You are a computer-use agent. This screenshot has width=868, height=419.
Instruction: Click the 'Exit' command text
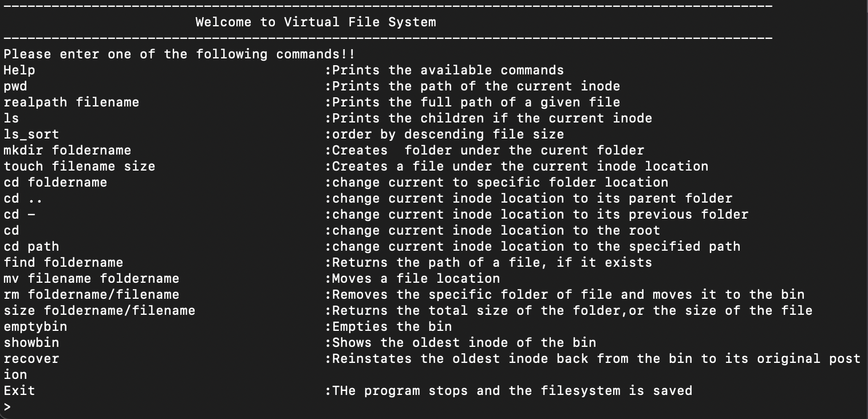pyautogui.click(x=19, y=391)
